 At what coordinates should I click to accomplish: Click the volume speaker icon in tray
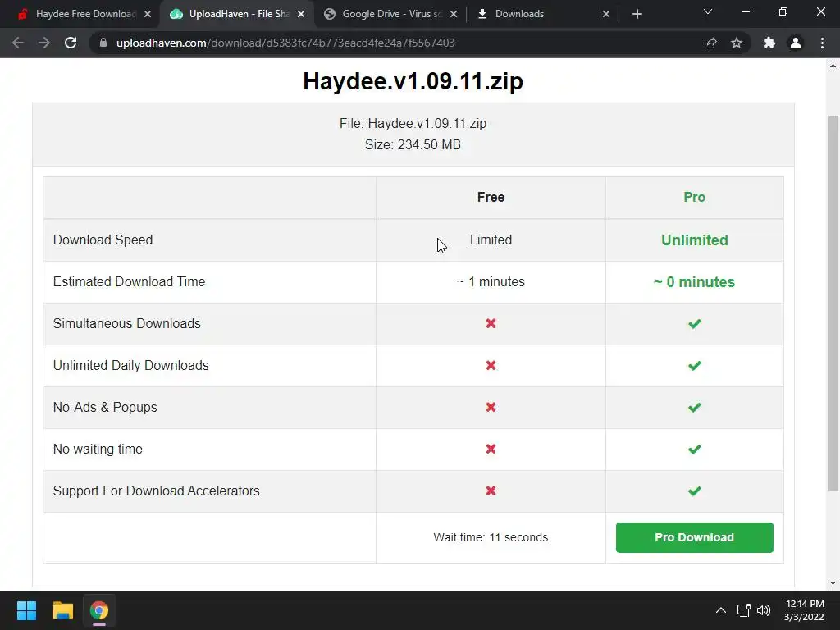(764, 610)
